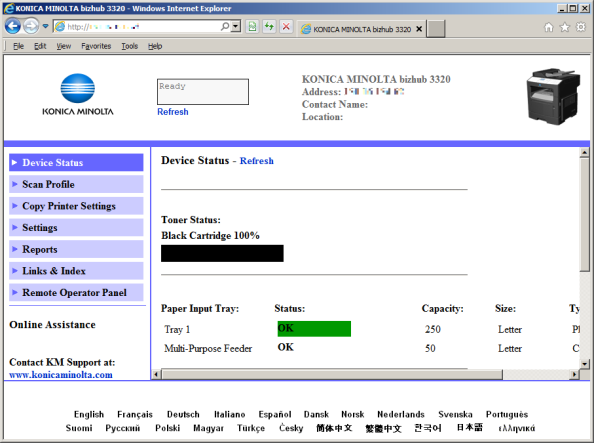Screen dimensions: 594x443
Task: Open the Home icon in the browser
Action: [549, 27]
